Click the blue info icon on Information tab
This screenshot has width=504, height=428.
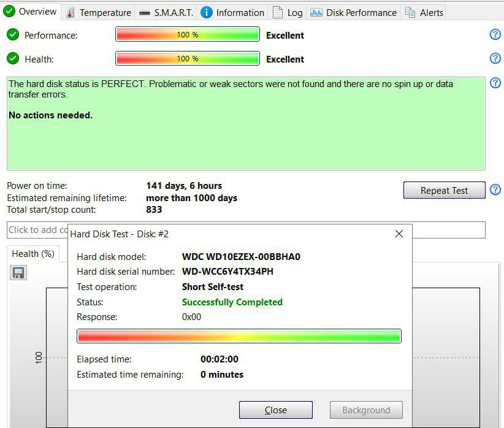pos(207,12)
